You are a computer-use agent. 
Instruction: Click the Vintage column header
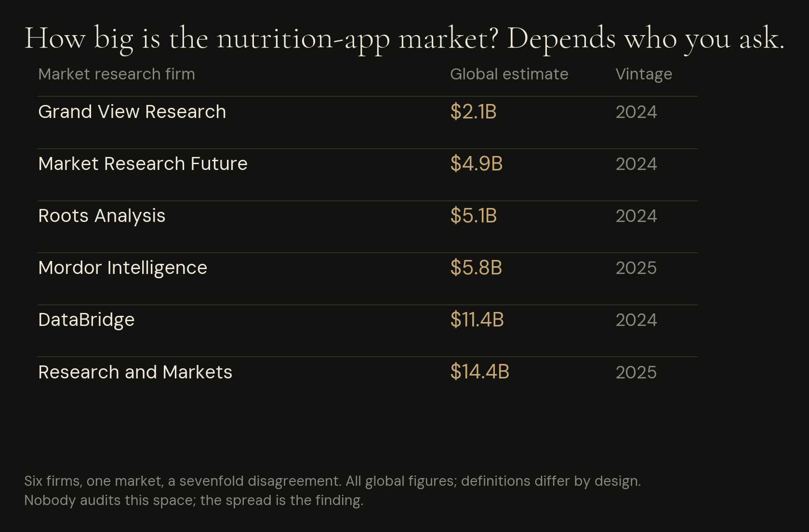pyautogui.click(x=644, y=75)
